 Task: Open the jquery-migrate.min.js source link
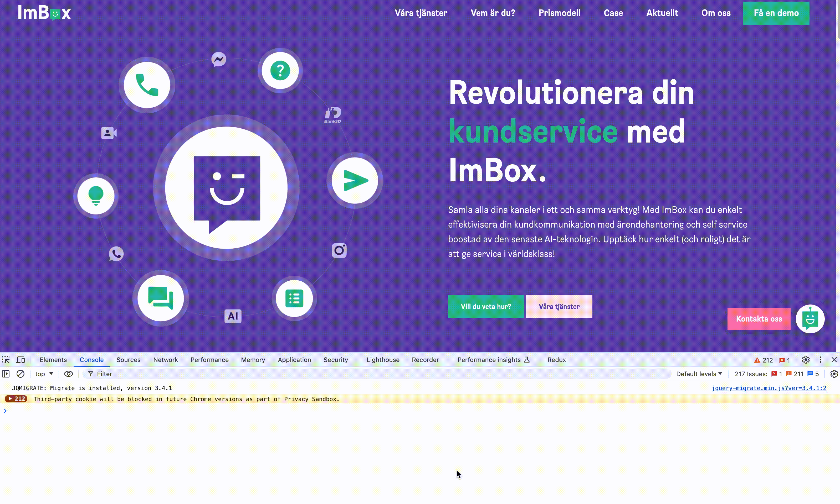[x=769, y=388]
